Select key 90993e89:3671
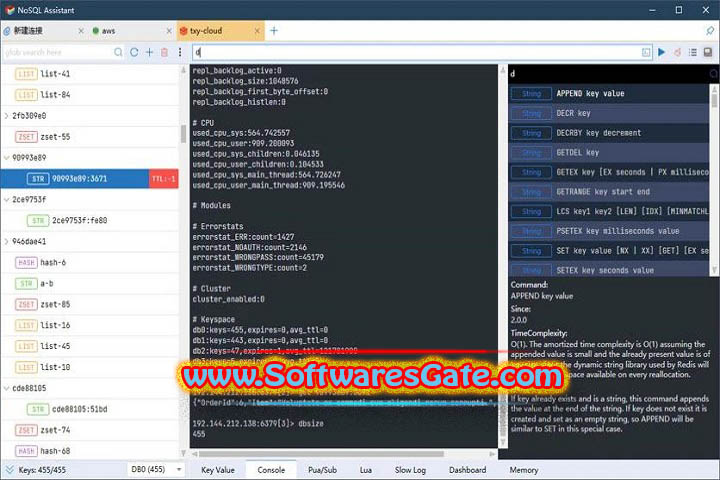The height and width of the screenshot is (480, 720). 90,179
